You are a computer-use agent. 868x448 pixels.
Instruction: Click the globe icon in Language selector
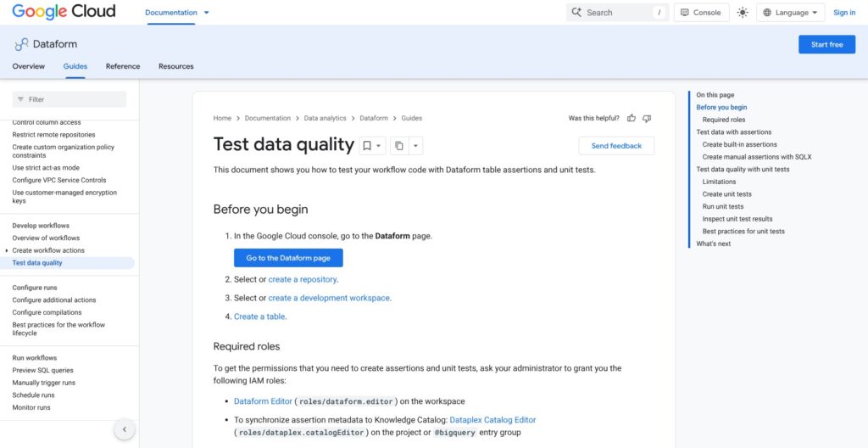[x=766, y=12]
